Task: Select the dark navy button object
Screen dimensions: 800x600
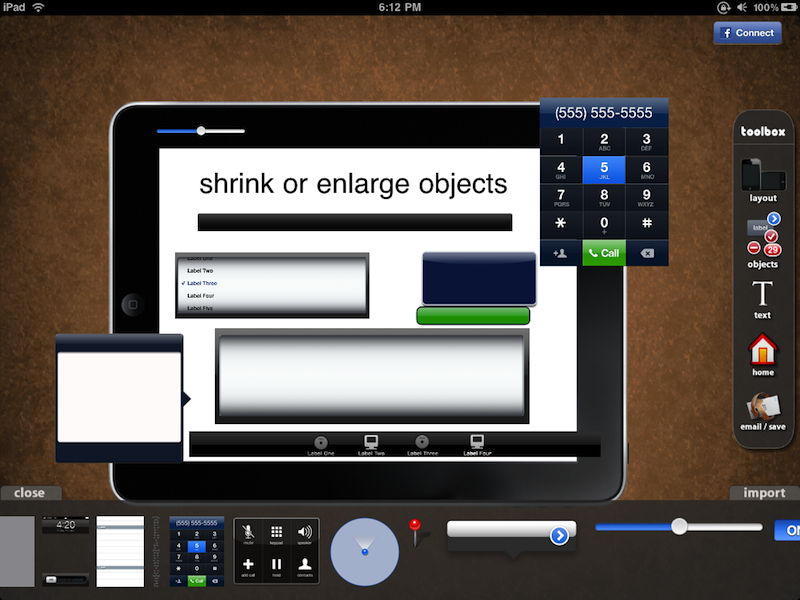Action: [x=479, y=279]
